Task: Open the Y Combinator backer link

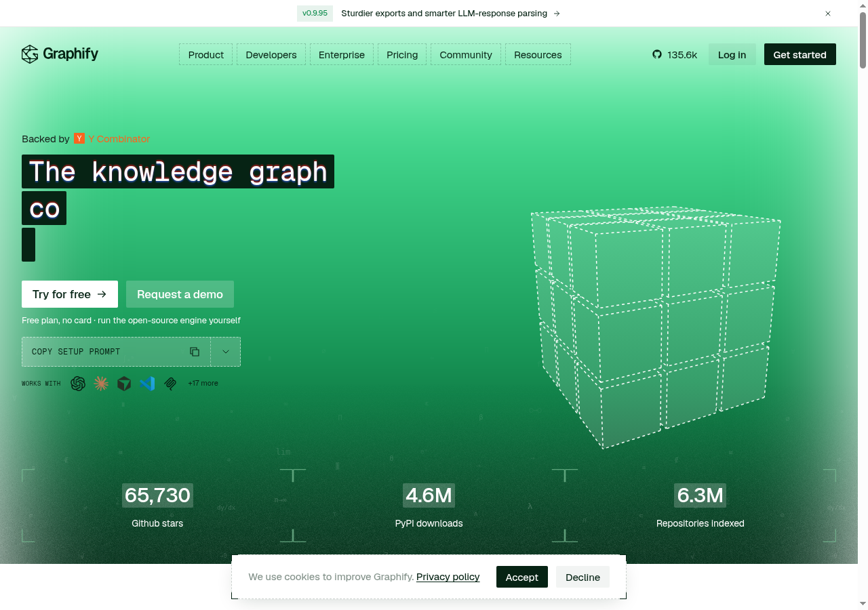Action: coord(112,139)
